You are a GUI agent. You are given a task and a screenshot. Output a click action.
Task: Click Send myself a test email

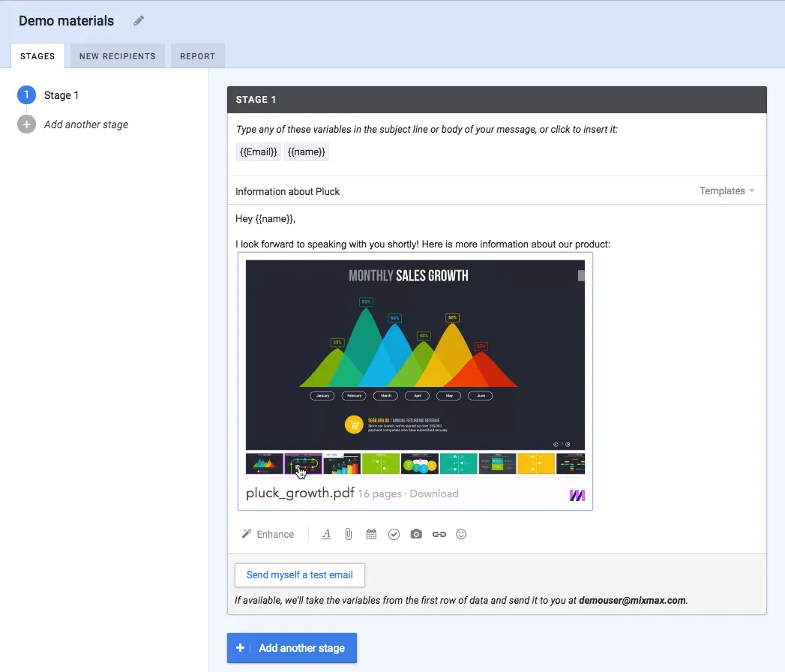click(x=299, y=574)
